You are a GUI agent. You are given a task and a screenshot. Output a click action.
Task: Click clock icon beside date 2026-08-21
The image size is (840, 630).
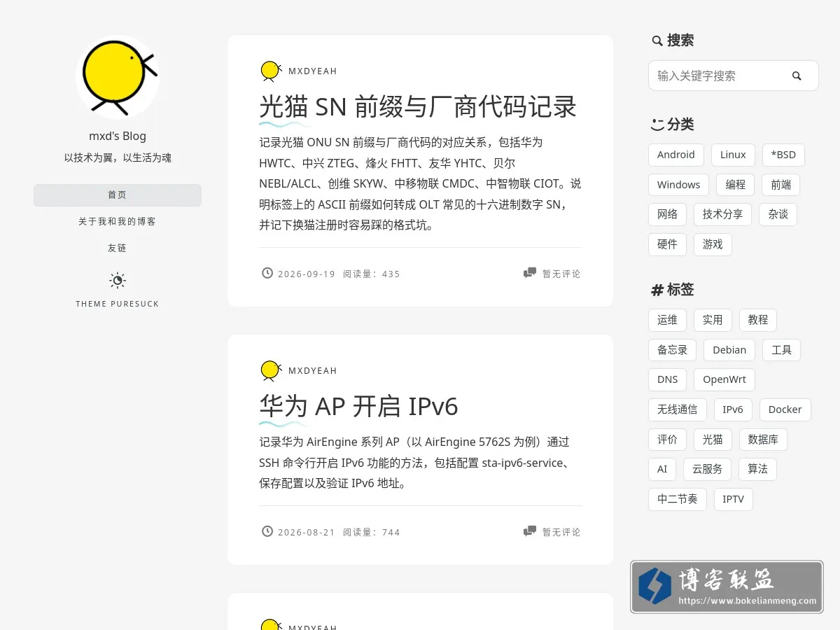[x=267, y=531]
